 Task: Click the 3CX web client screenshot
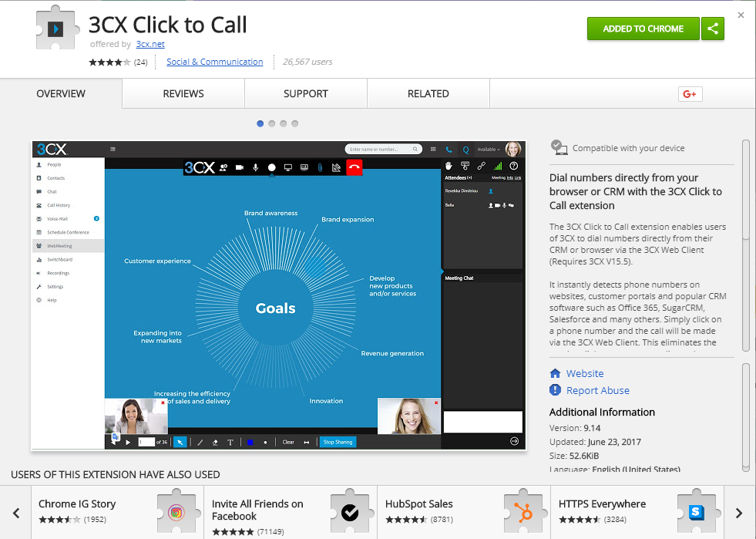(277, 295)
